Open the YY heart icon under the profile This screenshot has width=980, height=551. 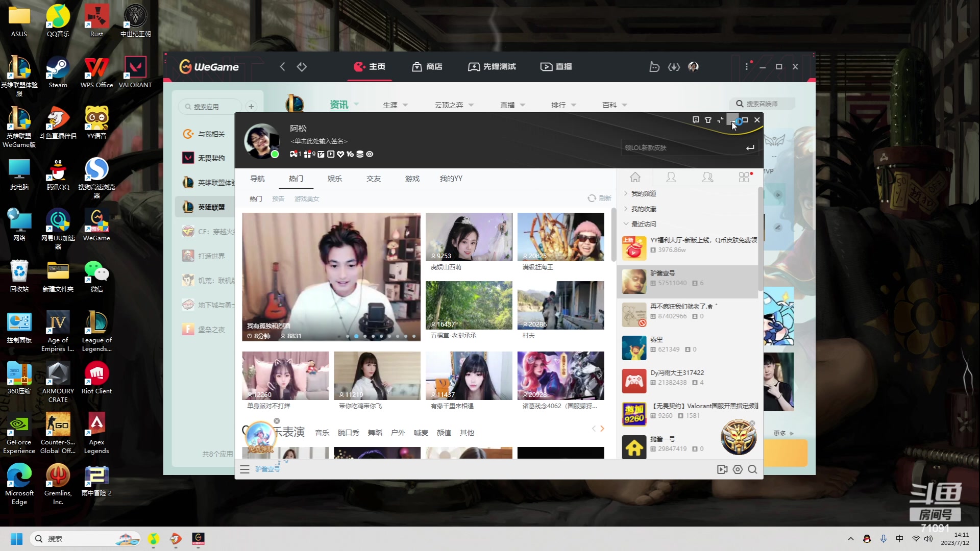340,154
